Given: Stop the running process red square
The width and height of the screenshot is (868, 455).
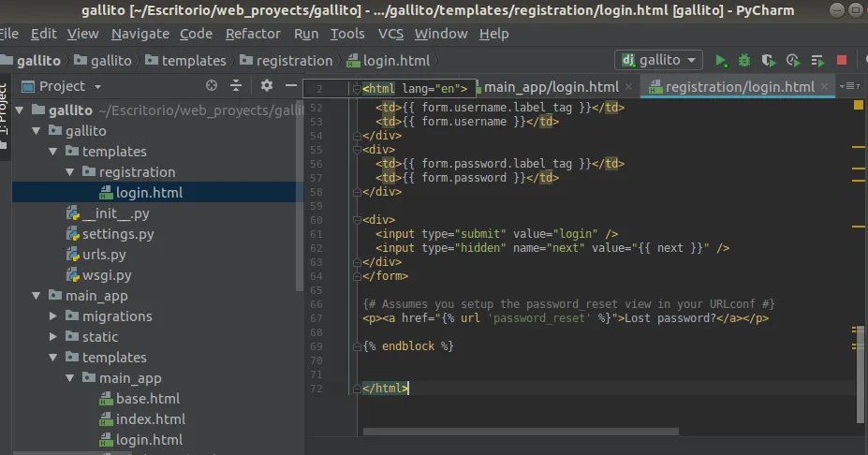Looking at the screenshot, I should click(x=842, y=60).
